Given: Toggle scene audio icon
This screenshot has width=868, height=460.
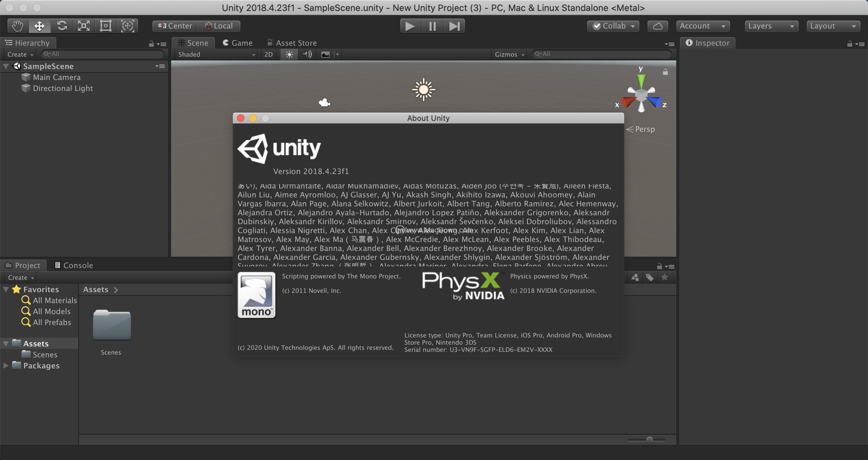Looking at the screenshot, I should point(308,54).
